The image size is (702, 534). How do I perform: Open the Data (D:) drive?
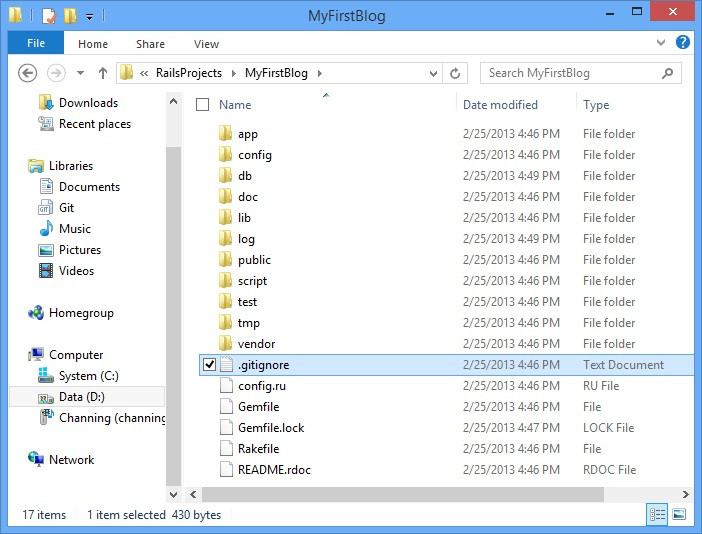81,397
